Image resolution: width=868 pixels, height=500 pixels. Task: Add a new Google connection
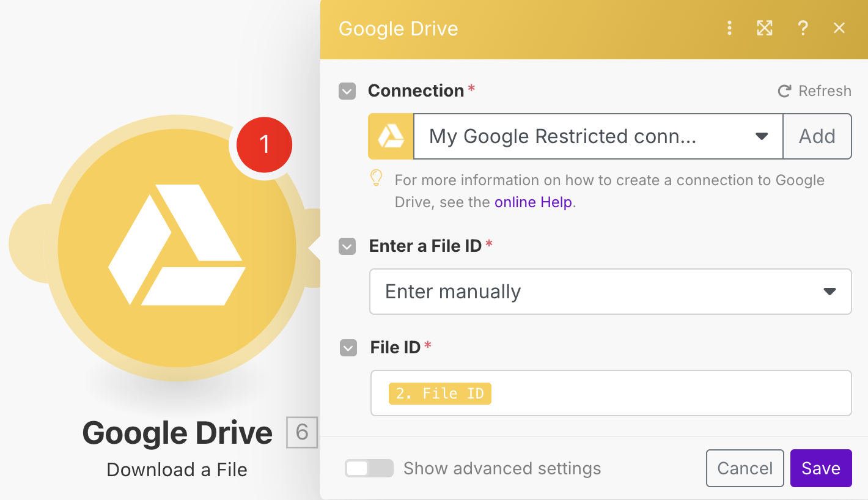(x=817, y=136)
